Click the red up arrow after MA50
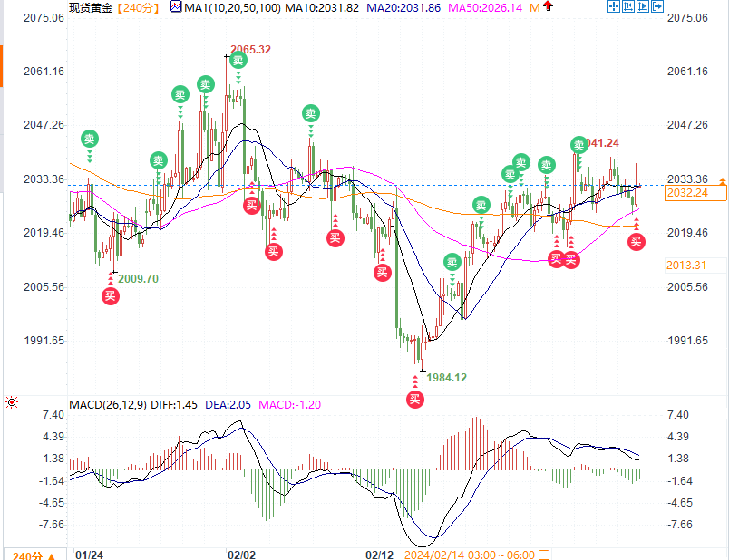This screenshot has height=560, width=729. [x=549, y=6]
